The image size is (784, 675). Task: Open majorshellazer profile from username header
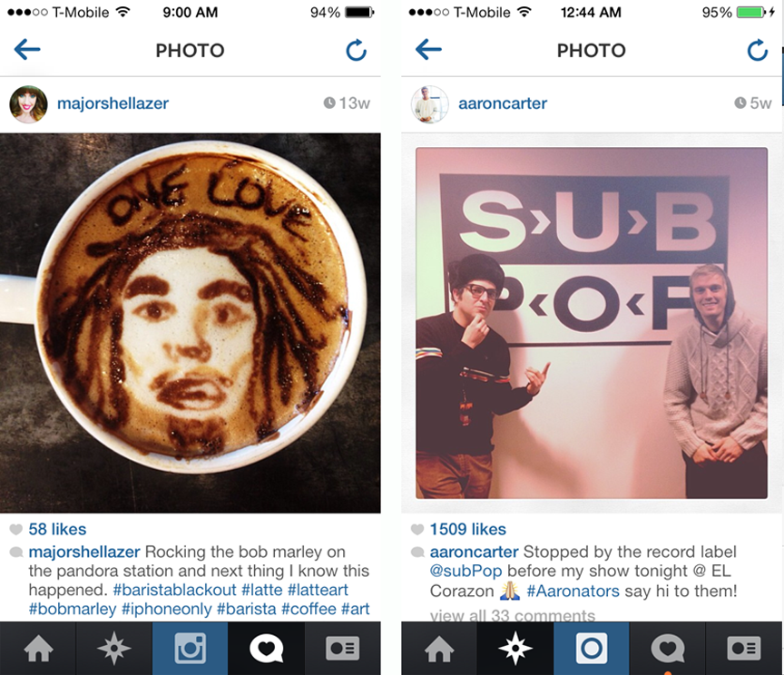pyautogui.click(x=113, y=103)
